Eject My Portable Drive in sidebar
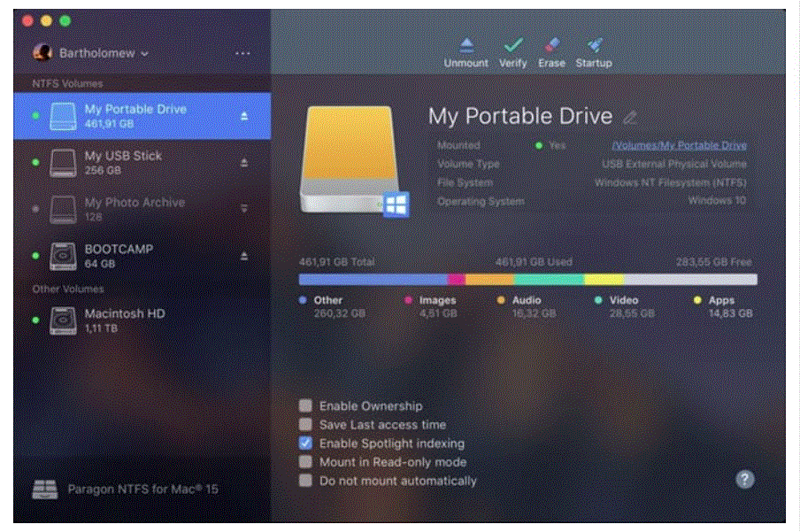 (244, 117)
